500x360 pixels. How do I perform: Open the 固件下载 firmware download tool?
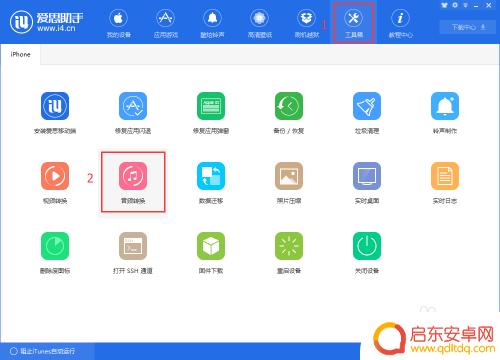point(211,253)
